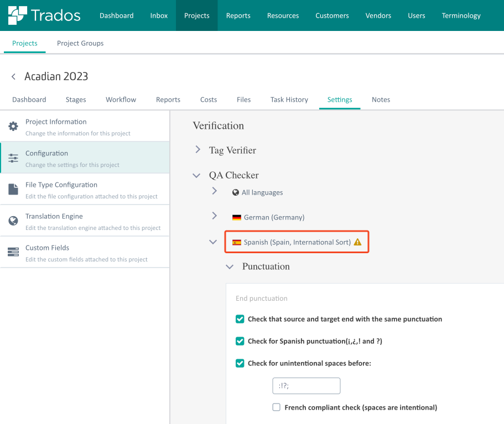Image resolution: width=504 pixels, height=424 pixels.
Task: Open Project Information settings
Action: tap(85, 126)
